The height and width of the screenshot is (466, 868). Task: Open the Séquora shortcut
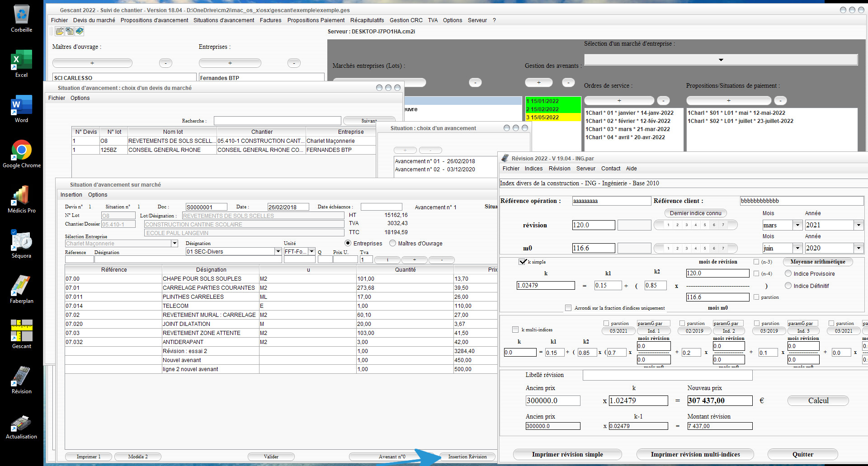pos(22,245)
